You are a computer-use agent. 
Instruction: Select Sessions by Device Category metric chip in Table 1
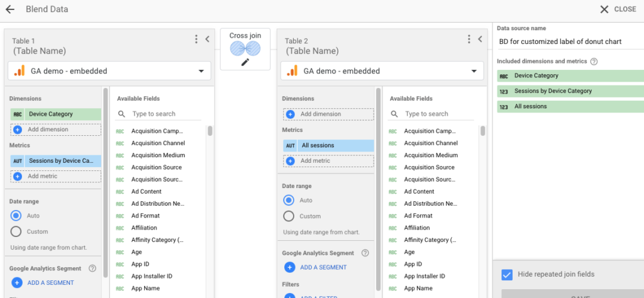click(x=55, y=161)
